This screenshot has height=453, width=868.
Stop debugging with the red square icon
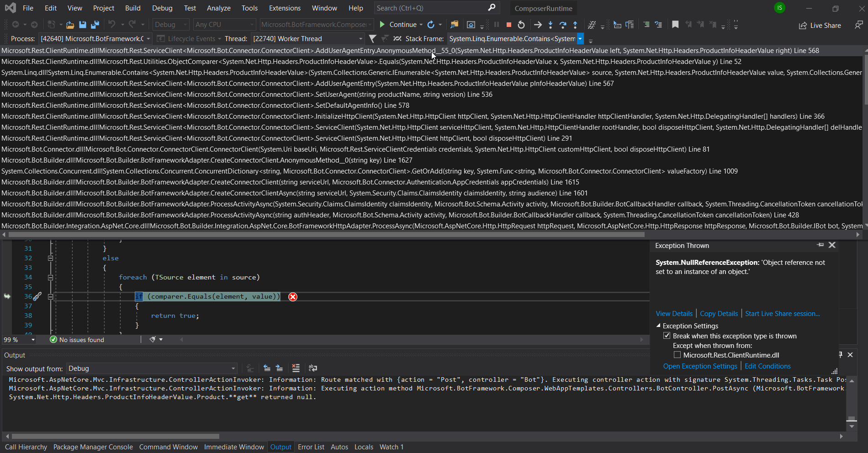coord(508,25)
